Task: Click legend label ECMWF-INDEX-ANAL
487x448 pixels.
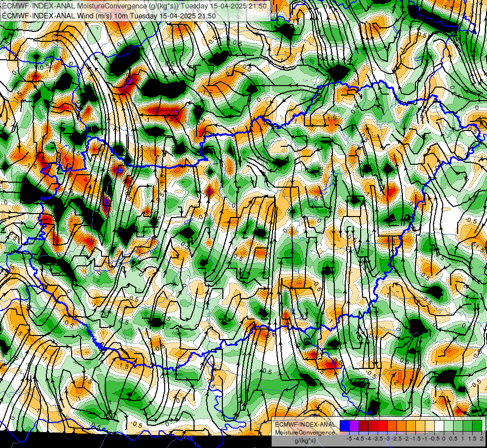Action: 305,425
